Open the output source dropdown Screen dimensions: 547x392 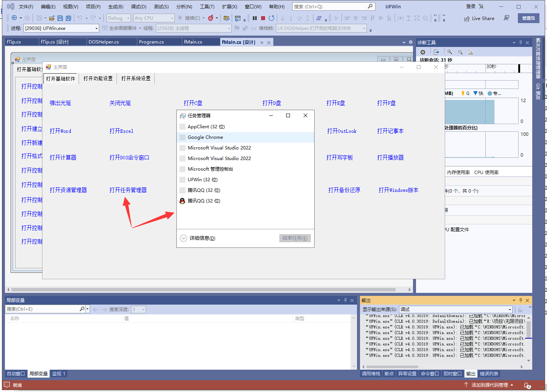tap(456, 309)
